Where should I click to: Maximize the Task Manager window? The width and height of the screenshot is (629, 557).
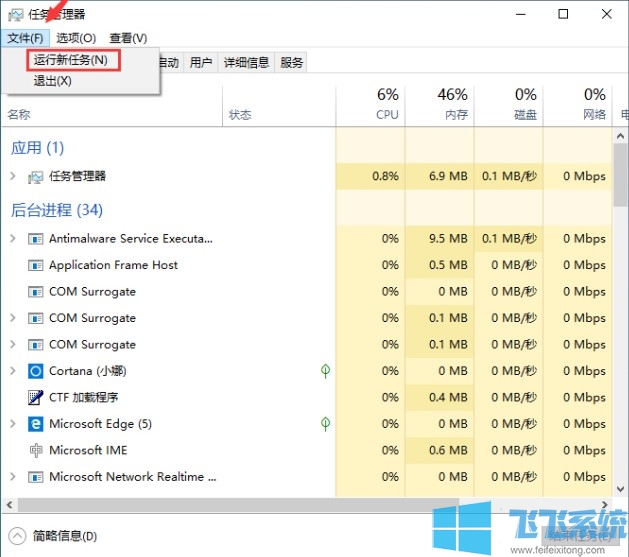tap(563, 14)
